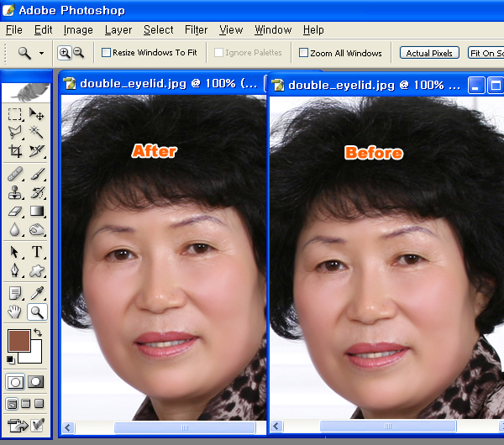Open the Window menu

tap(273, 30)
